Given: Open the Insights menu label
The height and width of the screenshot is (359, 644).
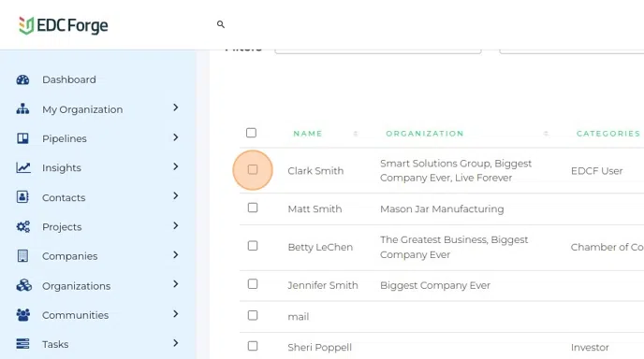Looking at the screenshot, I should point(62,167).
